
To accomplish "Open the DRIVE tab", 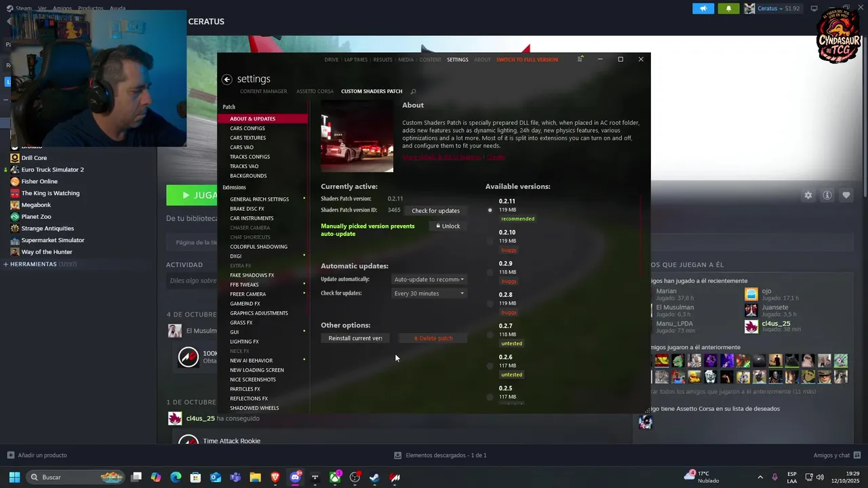I will tap(332, 60).
